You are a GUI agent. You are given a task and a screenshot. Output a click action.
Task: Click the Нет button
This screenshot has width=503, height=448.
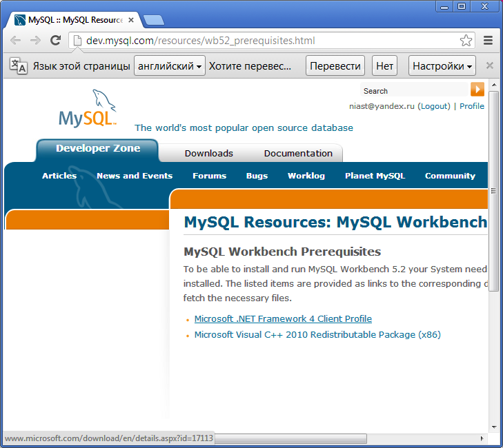[x=384, y=65]
